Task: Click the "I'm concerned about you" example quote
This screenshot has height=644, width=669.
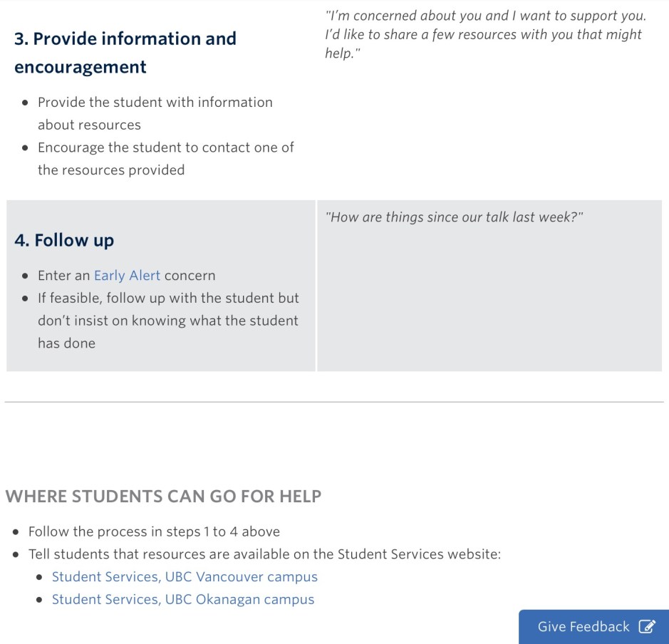Action: click(x=484, y=34)
